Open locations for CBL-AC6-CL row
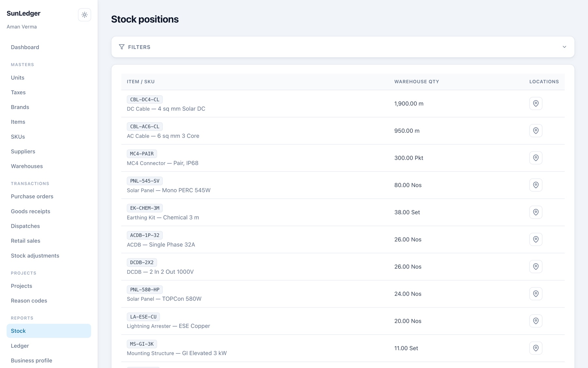Screen dimensions: 588x368 pyautogui.click(x=536, y=131)
